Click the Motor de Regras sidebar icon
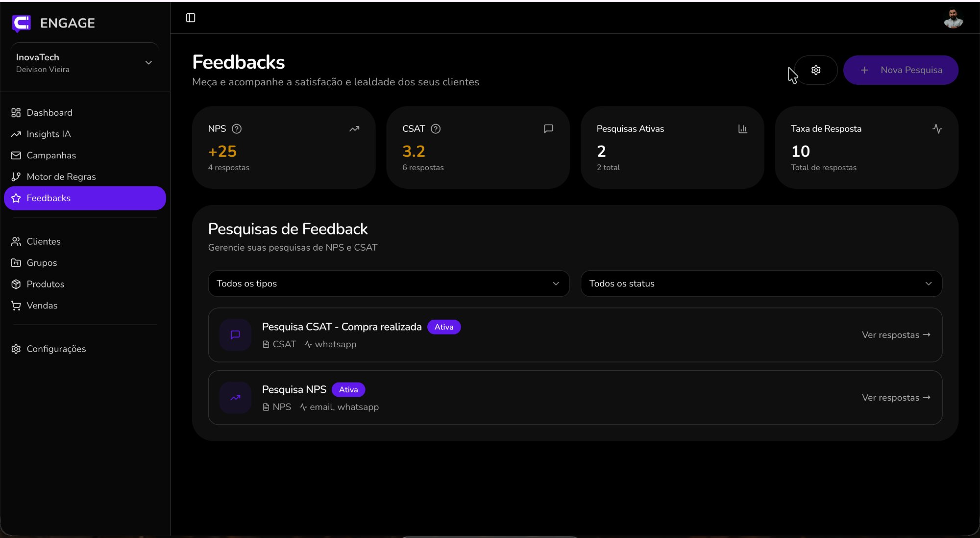Image resolution: width=980 pixels, height=538 pixels. pos(15,177)
